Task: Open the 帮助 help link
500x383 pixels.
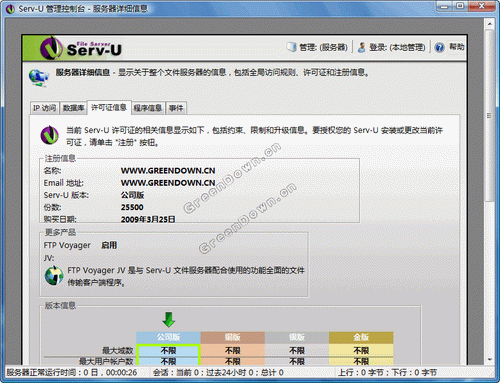Action: coord(456,47)
